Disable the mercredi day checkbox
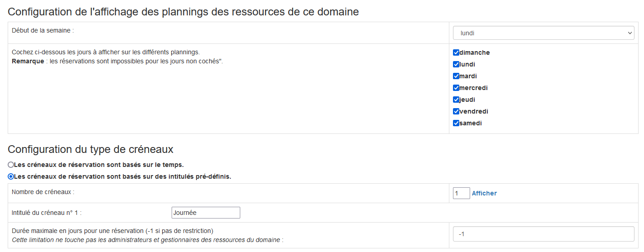Viewport: 644px width, 252px height. [456, 88]
